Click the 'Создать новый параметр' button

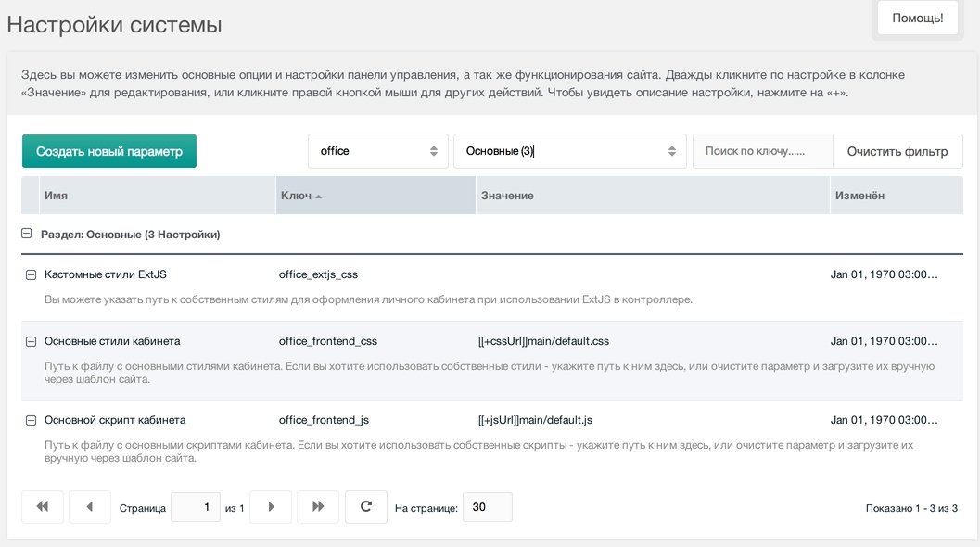109,151
